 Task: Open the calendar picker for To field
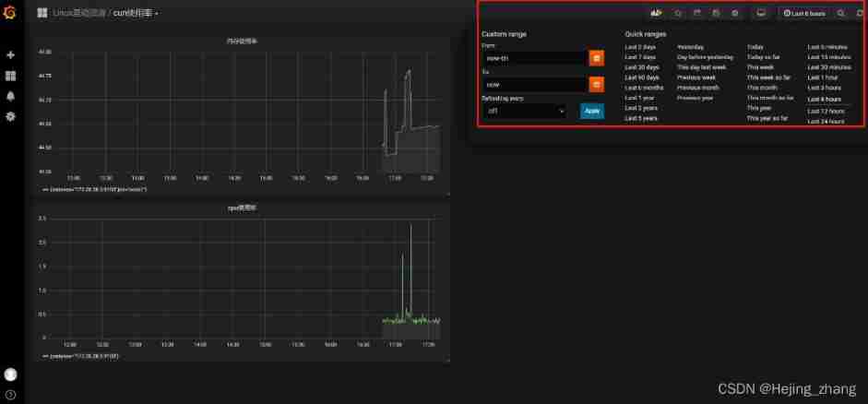pyautogui.click(x=597, y=85)
